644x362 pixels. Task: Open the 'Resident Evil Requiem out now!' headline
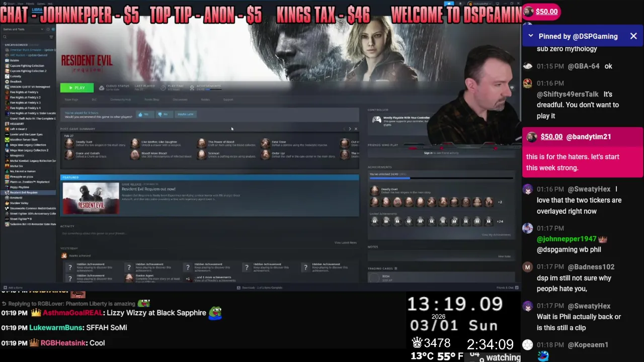click(x=148, y=189)
